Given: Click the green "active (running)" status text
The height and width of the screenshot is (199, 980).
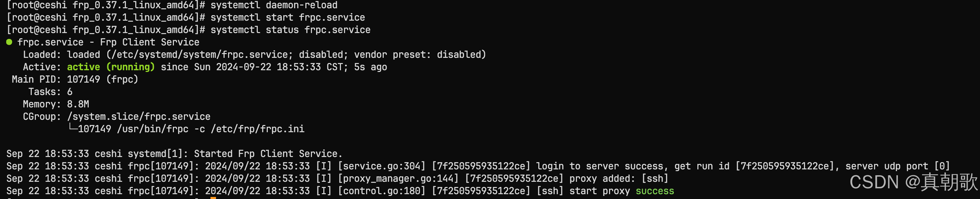Looking at the screenshot, I should 111,67.
